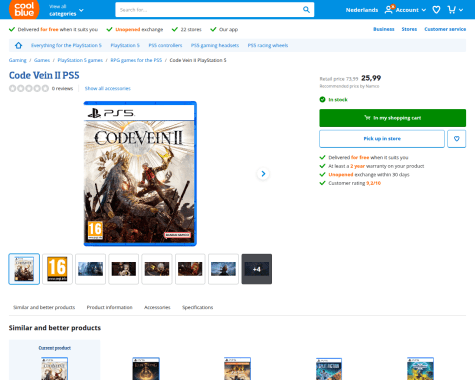
Task: Switch to Product information tab
Action: tap(110, 307)
